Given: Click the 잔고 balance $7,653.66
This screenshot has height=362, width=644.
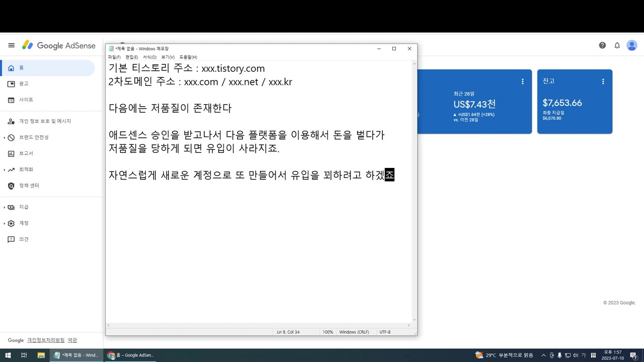Looking at the screenshot, I should point(562,103).
